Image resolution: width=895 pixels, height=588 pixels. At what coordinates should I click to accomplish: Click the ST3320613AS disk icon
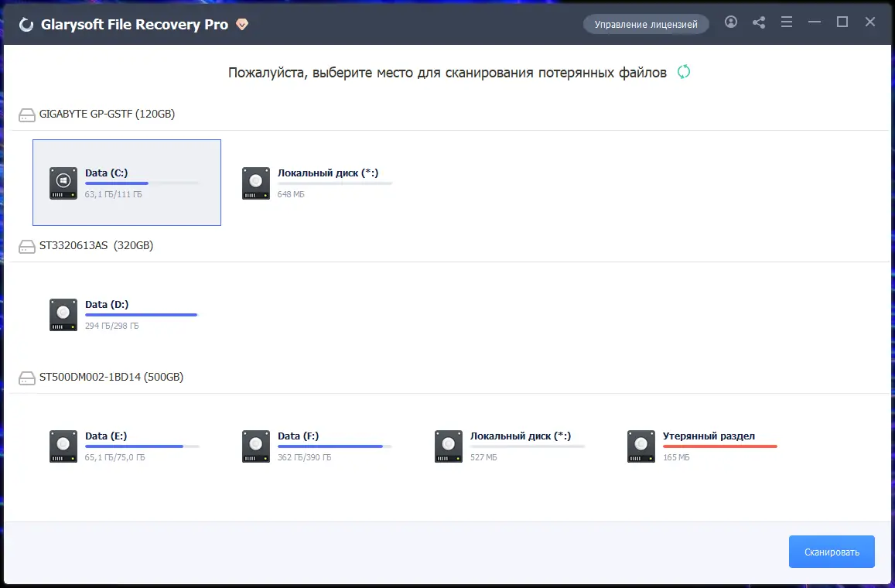[x=27, y=246]
